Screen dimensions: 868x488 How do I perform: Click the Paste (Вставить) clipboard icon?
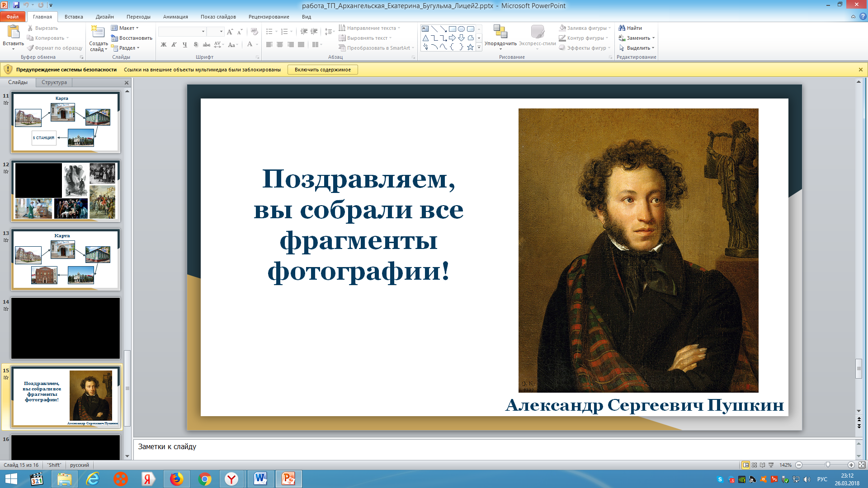coord(13,32)
